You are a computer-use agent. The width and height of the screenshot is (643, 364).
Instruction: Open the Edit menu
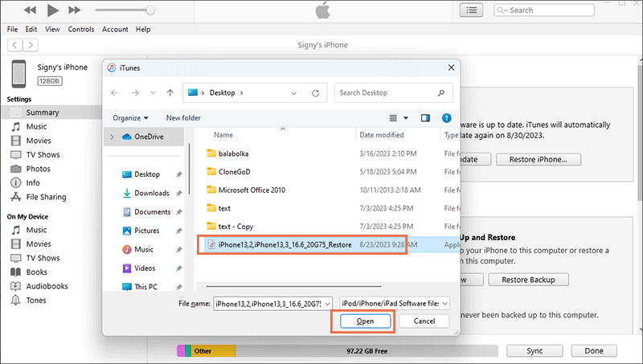click(31, 29)
